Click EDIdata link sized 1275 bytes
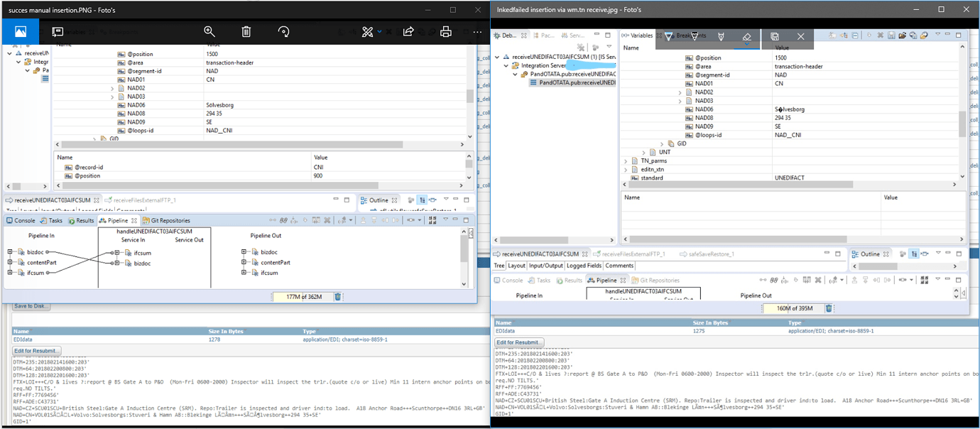980x429 pixels. point(506,331)
